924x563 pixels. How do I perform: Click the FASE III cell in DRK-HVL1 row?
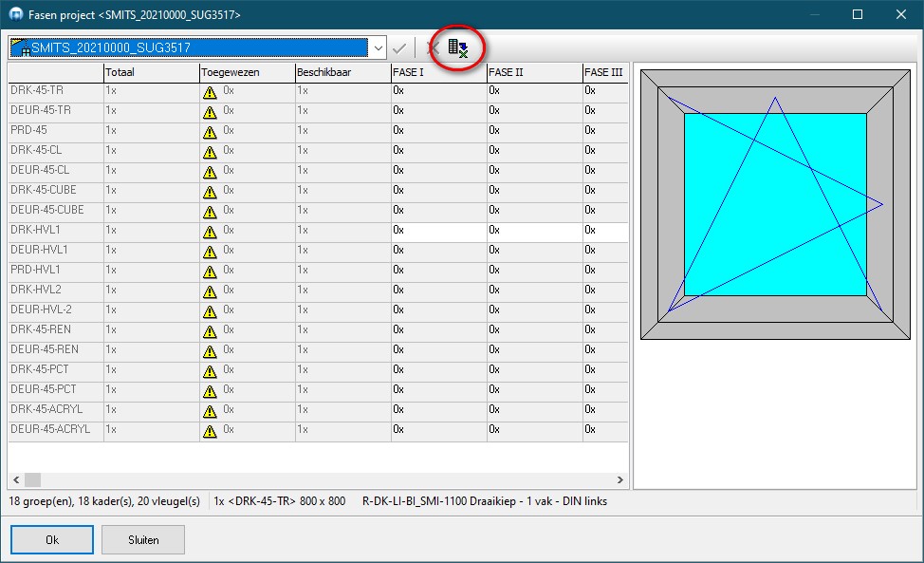tap(606, 233)
